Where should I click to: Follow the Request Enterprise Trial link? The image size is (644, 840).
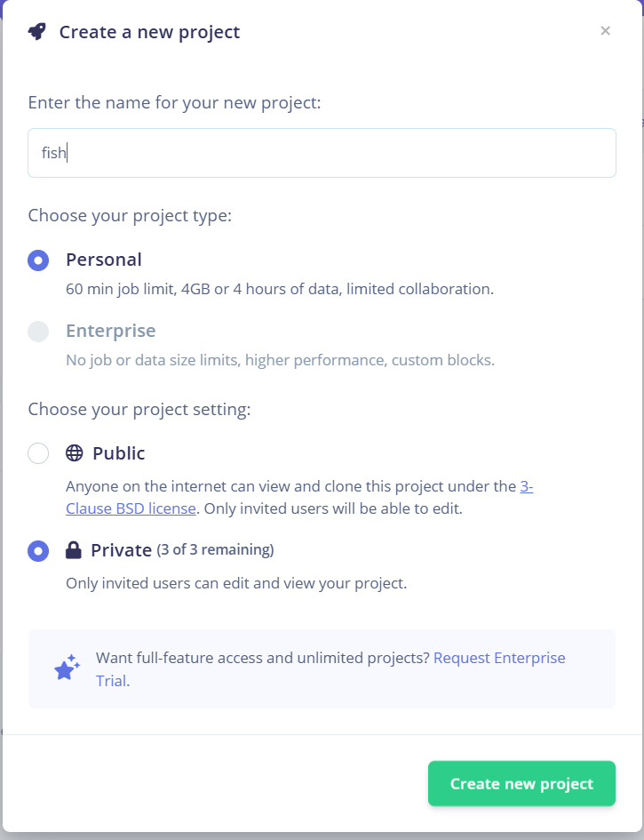coord(498,658)
